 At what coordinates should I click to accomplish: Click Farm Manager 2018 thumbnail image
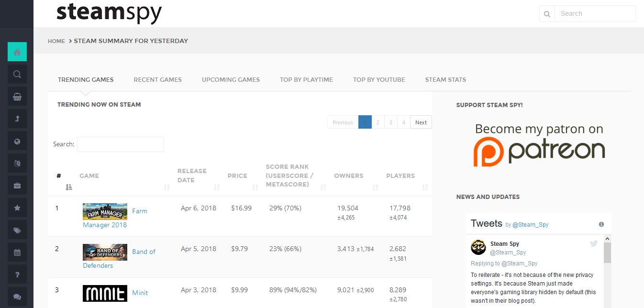(x=105, y=211)
